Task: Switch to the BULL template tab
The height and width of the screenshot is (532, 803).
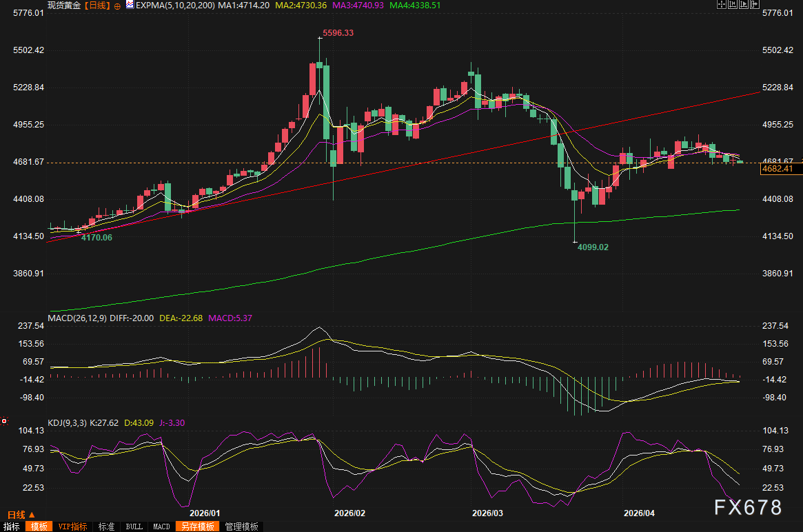Action: [x=134, y=526]
